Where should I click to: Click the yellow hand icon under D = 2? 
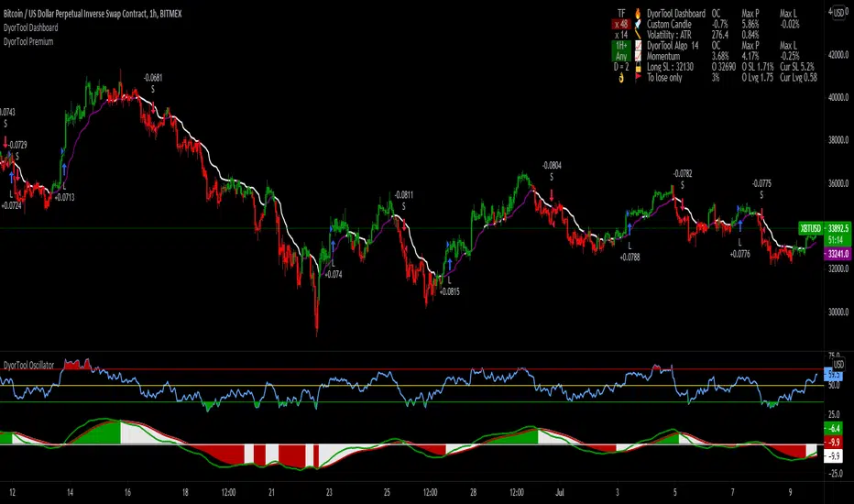pyautogui.click(x=621, y=78)
